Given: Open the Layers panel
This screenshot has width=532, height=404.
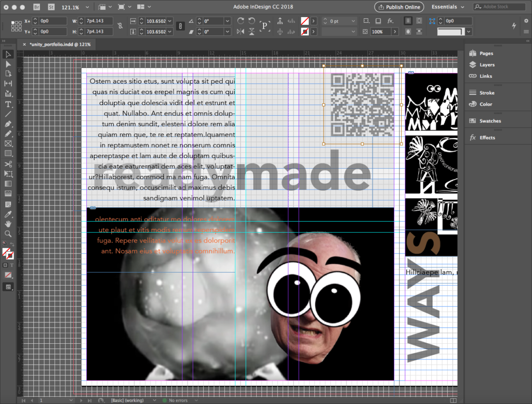Looking at the screenshot, I should click(x=487, y=65).
